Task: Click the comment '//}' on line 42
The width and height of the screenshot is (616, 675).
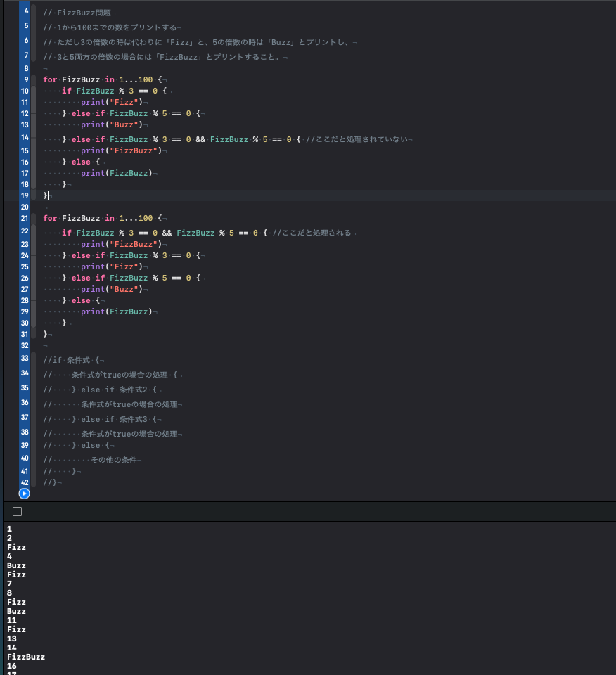Action: 50,482
